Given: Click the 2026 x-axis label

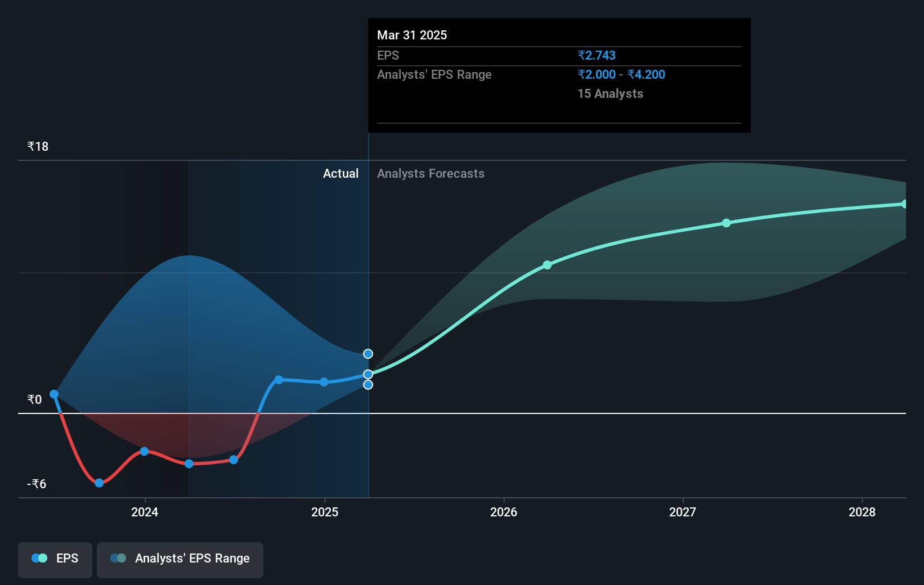Looking at the screenshot, I should (504, 512).
